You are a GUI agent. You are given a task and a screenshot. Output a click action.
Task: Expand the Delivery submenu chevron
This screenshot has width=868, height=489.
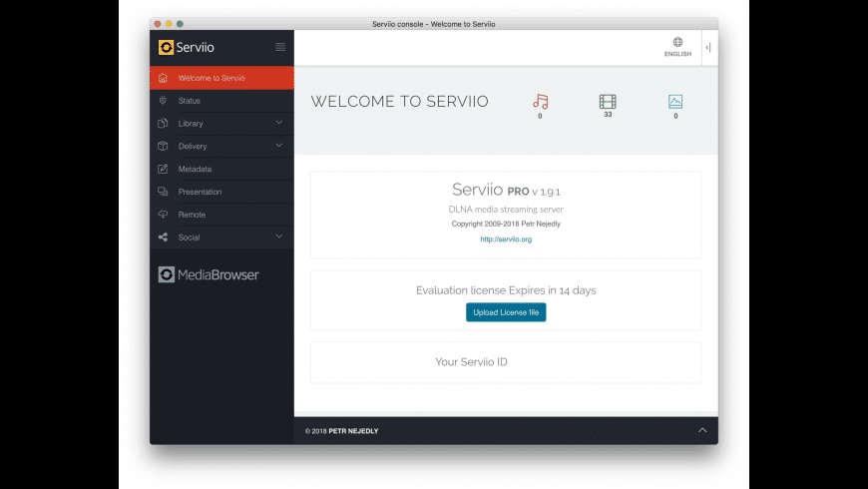(279, 145)
